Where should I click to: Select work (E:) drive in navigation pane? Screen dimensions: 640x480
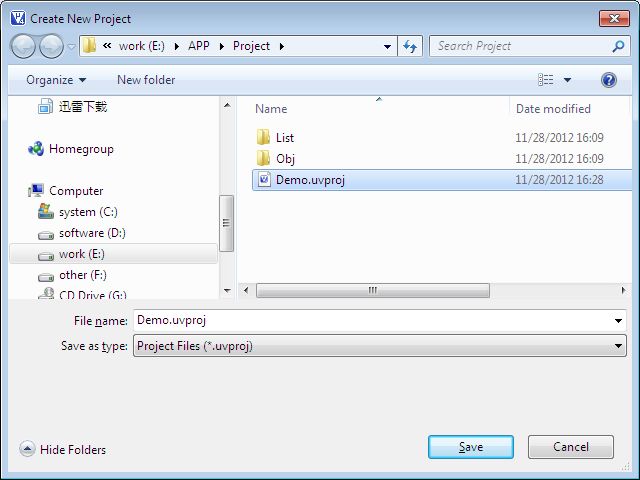pyautogui.click(x=113, y=254)
